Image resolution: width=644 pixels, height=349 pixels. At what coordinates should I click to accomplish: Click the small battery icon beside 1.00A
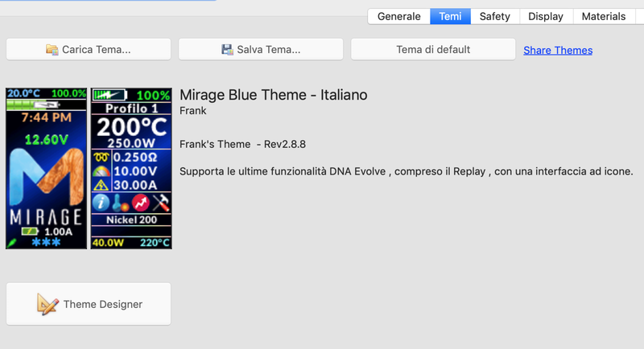(30, 232)
